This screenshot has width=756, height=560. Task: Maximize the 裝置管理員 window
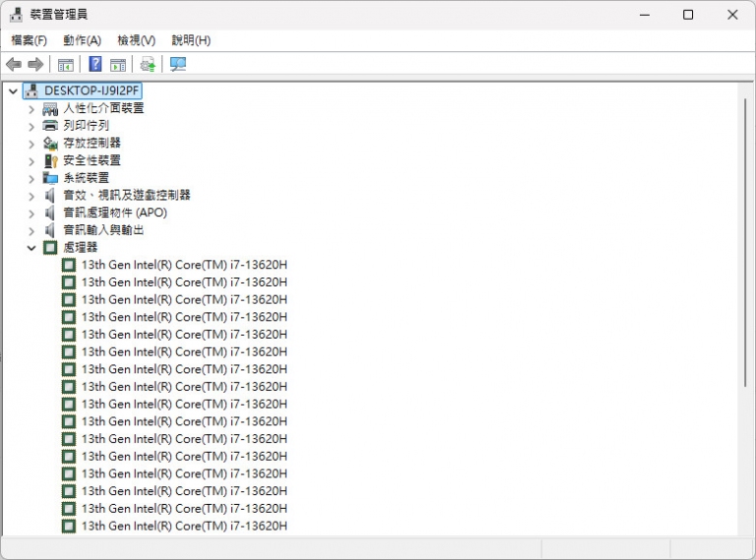[x=688, y=15]
